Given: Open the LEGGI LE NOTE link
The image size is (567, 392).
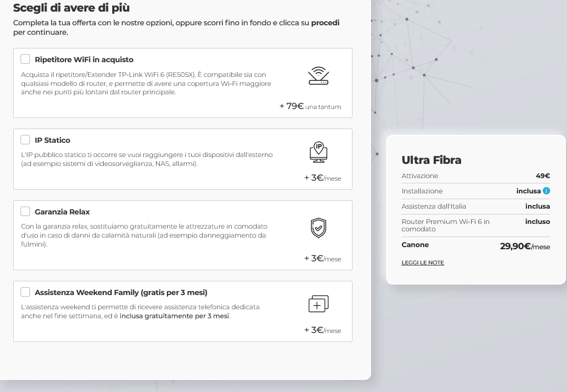Looking at the screenshot, I should pos(423,262).
